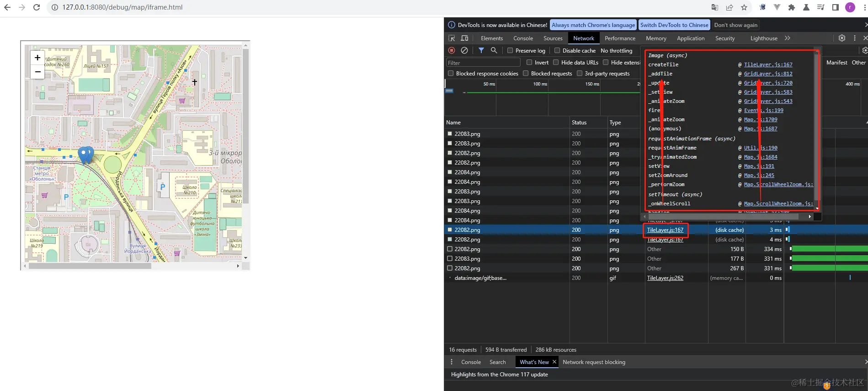The height and width of the screenshot is (391, 868).
Task: Open the DevTools customize three-dot menu
Action: [x=855, y=38]
